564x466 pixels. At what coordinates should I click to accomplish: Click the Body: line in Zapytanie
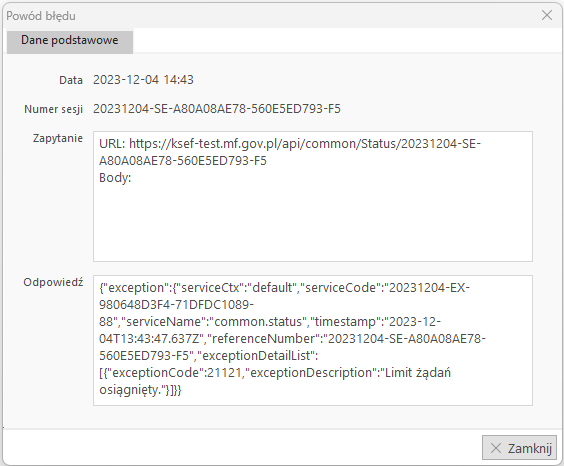pos(115,178)
